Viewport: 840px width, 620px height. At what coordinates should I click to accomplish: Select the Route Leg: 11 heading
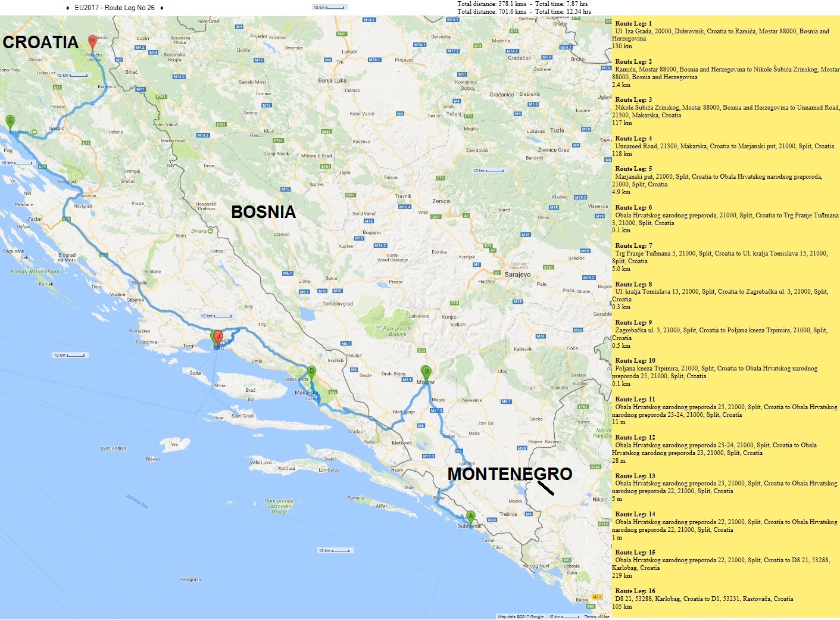click(x=635, y=399)
